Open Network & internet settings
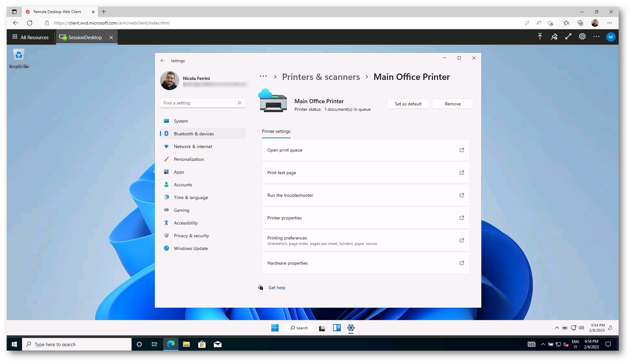This screenshot has width=632, height=364. [x=203, y=146]
